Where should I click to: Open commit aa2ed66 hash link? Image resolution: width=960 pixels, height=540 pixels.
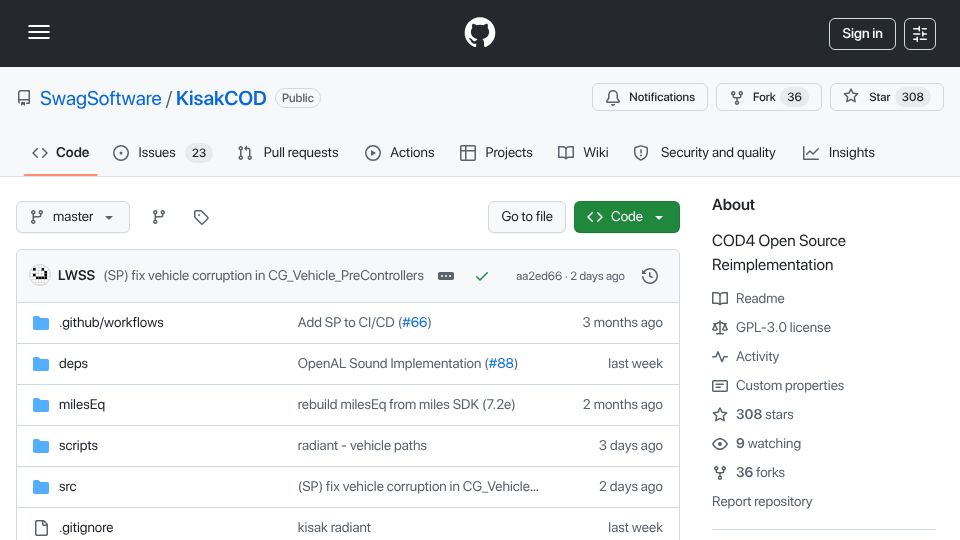(539, 276)
